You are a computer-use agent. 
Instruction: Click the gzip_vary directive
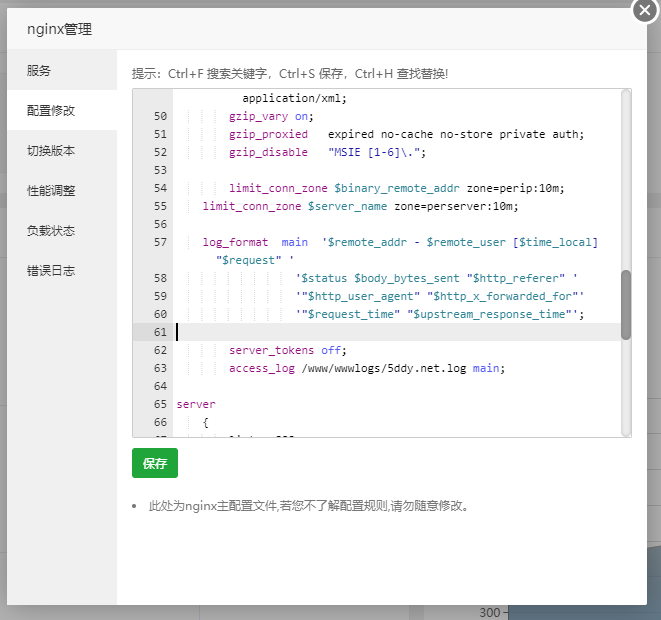258,116
